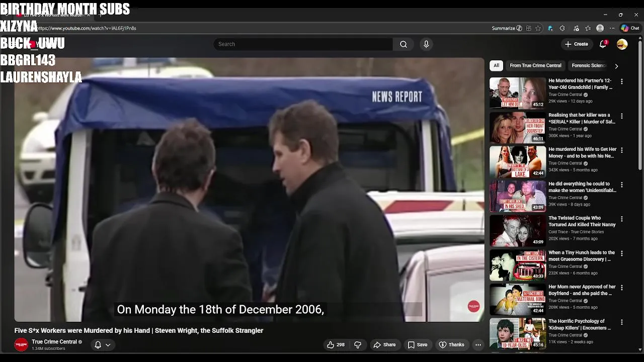Add page to favorites star
The height and width of the screenshot is (362, 644).
coord(538,28)
